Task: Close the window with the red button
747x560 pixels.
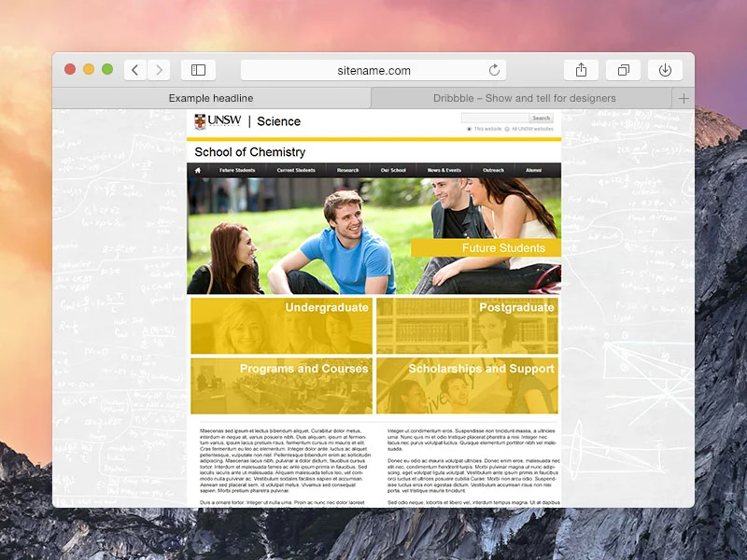Action: 70,69
